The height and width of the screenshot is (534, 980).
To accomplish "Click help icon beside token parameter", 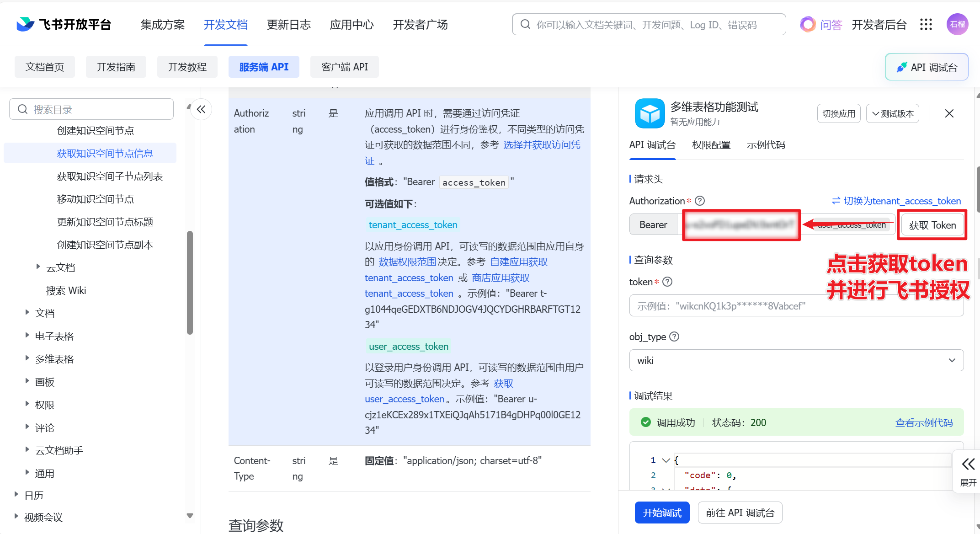I will click(x=667, y=282).
